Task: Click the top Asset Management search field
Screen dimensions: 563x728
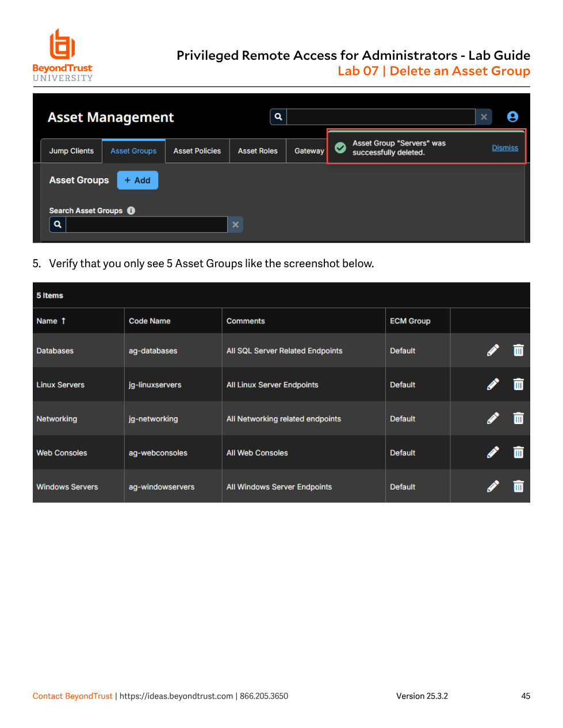Action: [x=381, y=117]
